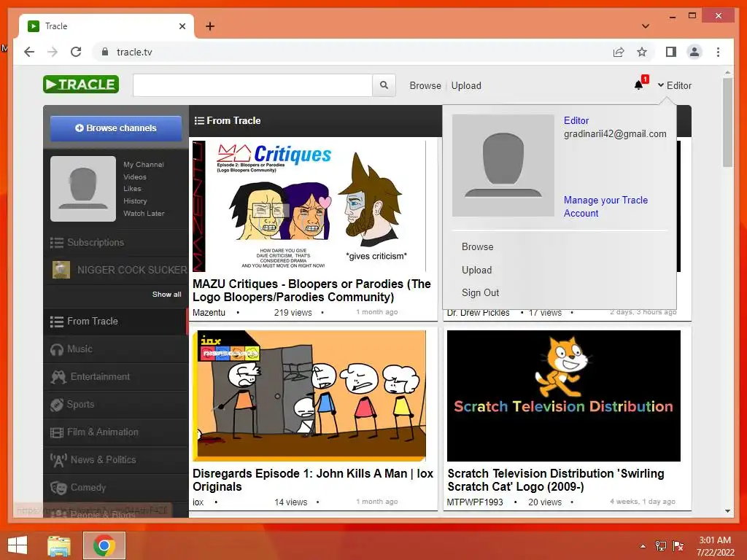Open the MAZU Critiques video thumbnail
Image resolution: width=747 pixels, height=560 pixels.
[309, 206]
